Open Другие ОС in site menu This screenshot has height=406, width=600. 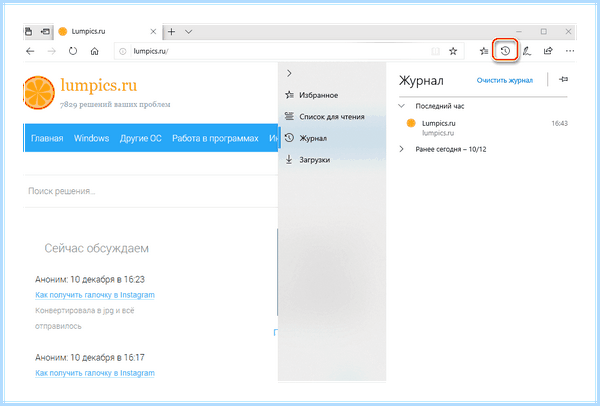click(x=140, y=138)
